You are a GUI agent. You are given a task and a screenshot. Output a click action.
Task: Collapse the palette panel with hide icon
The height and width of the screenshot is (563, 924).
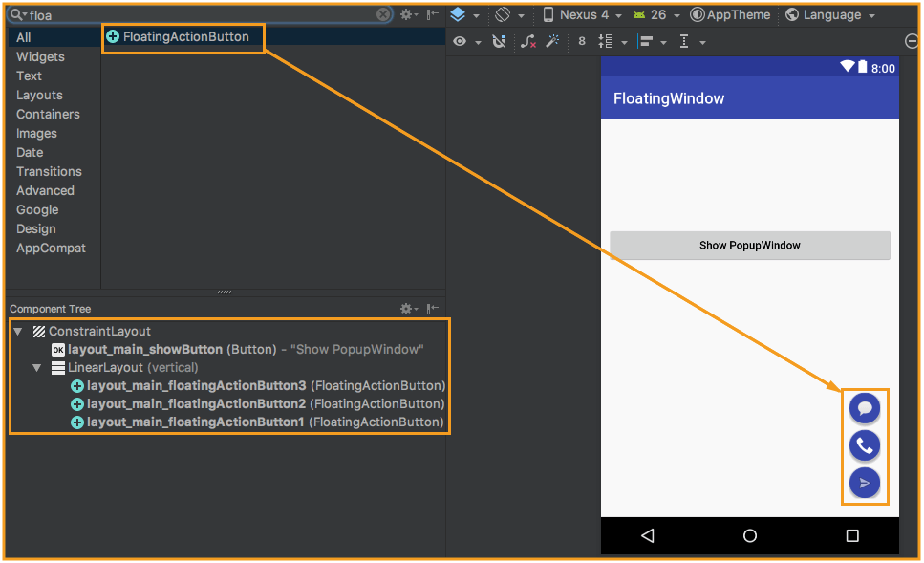click(433, 14)
